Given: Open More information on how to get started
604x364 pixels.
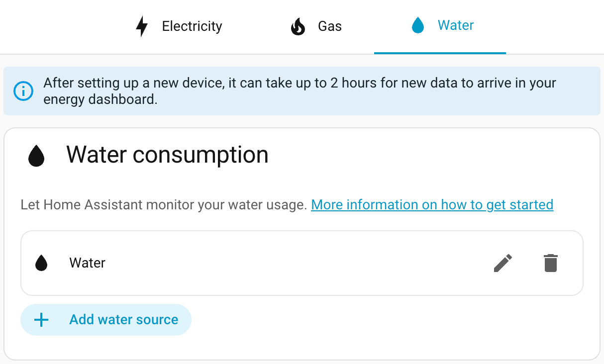Looking at the screenshot, I should point(432,204).
